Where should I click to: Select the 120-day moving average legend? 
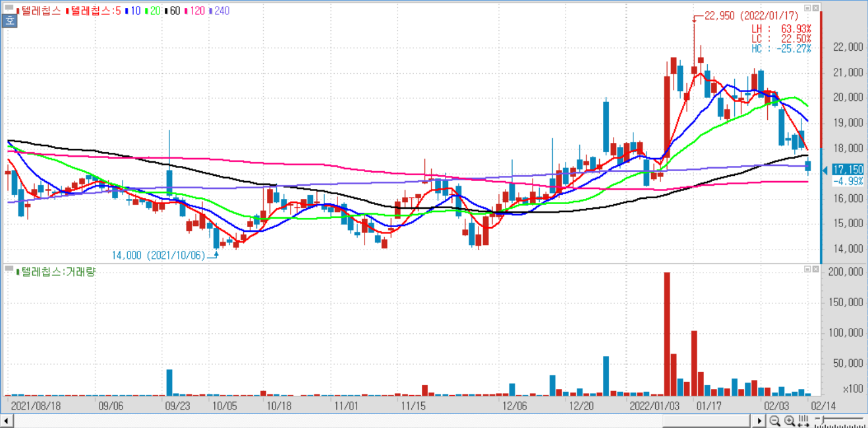pyautogui.click(x=194, y=11)
